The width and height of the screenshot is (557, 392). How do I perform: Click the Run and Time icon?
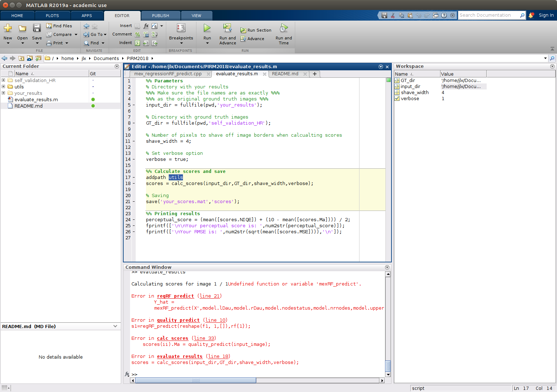tap(283, 28)
